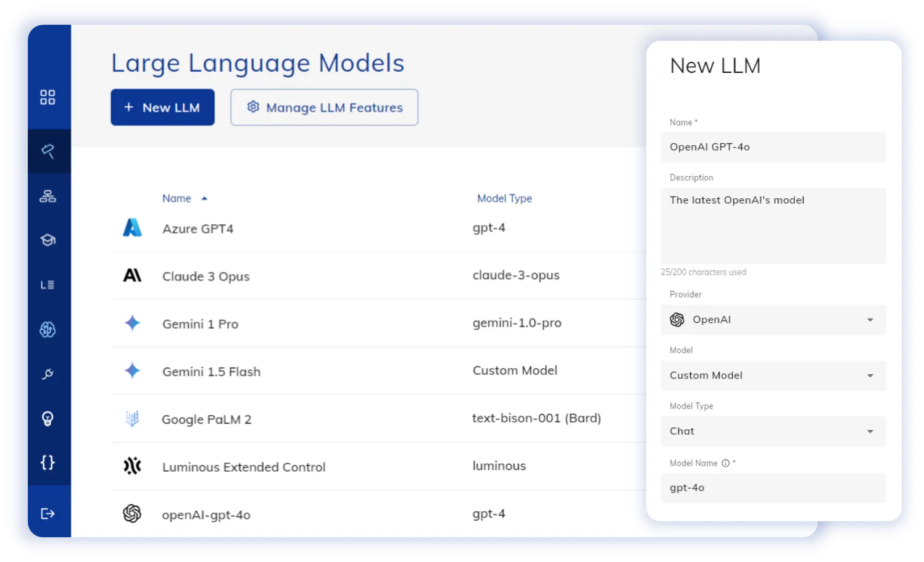Image resolution: width=924 pixels, height=562 pixels.
Task: Click the Model Type column header
Action: click(x=504, y=198)
